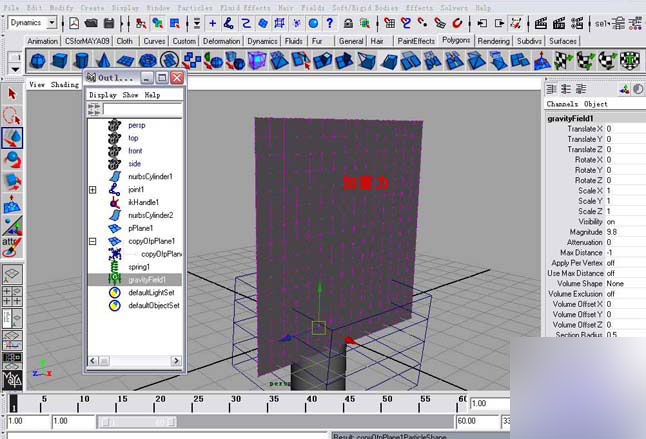The image size is (646, 439).
Task: Click the playback end time field 60.00
Action: (477, 421)
